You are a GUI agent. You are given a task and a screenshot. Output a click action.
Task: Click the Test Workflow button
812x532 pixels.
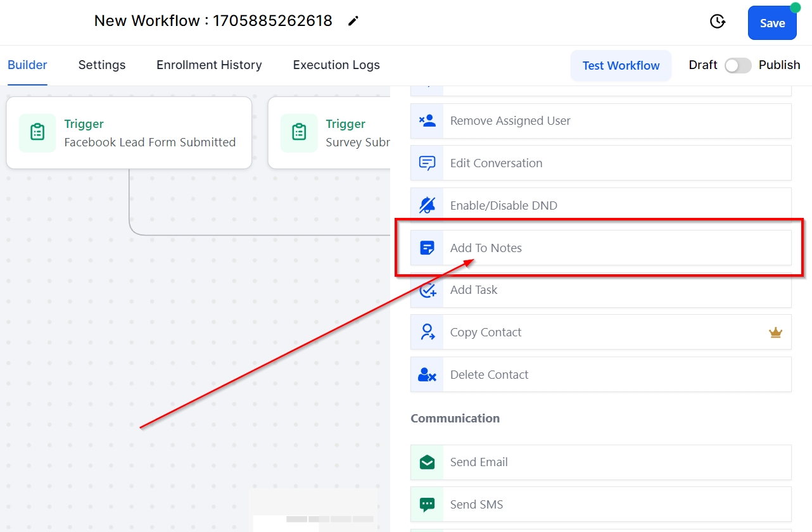(621, 66)
